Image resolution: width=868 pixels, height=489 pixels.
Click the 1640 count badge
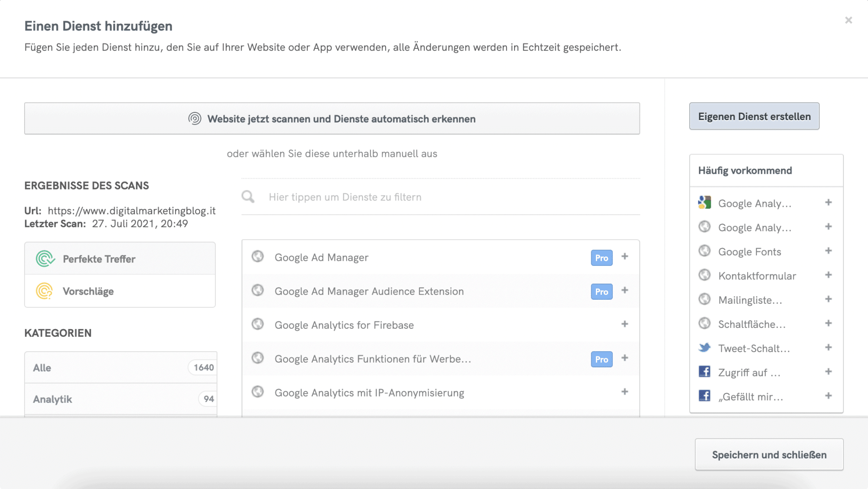click(x=203, y=367)
